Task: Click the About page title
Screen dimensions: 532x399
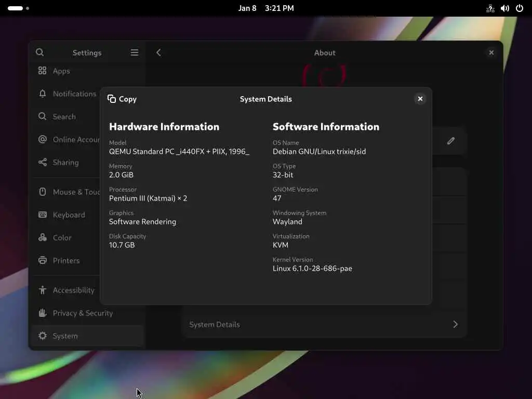Action: coord(325,53)
